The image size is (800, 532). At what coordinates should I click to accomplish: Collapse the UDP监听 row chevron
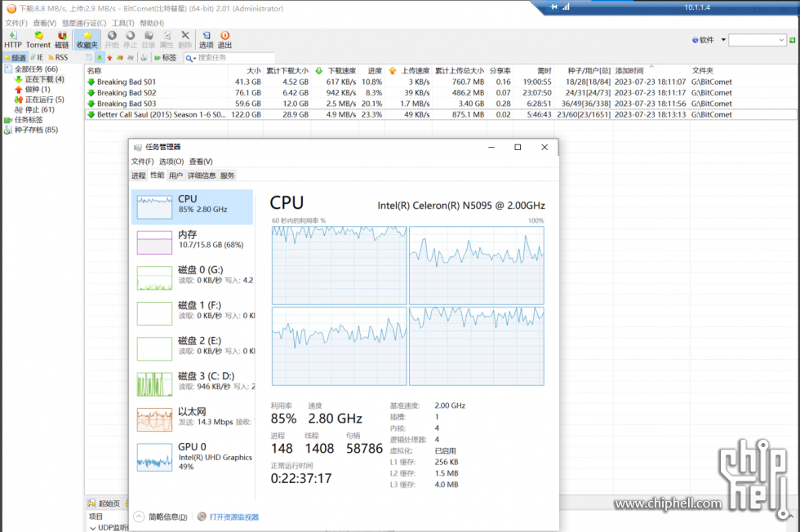[93, 528]
